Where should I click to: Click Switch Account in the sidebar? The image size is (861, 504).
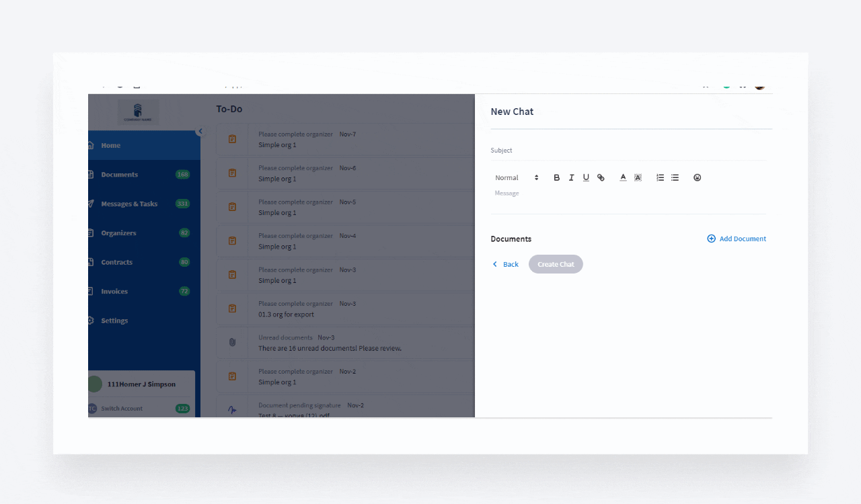pyautogui.click(x=122, y=409)
